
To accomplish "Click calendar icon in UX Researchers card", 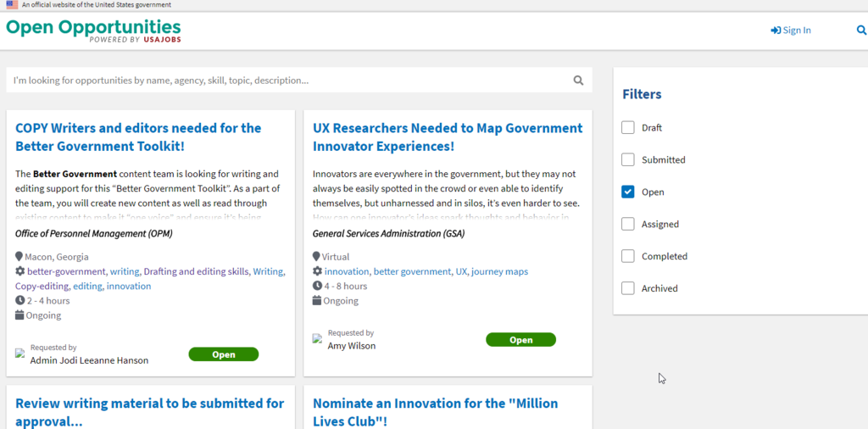I will pos(317,301).
